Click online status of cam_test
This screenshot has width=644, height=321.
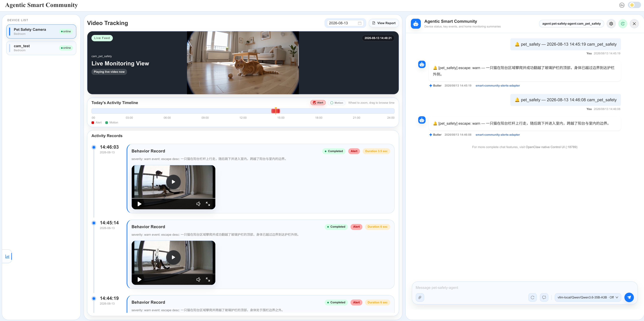click(66, 48)
